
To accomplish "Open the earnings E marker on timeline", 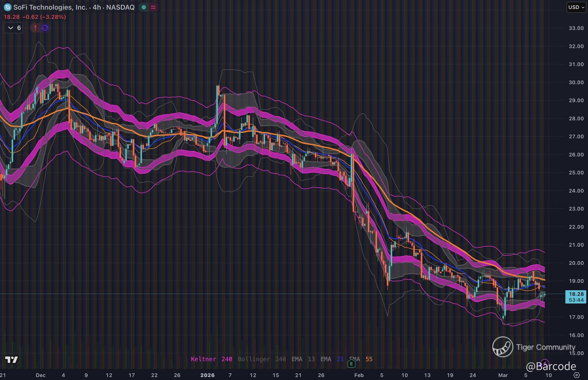I will click(x=351, y=364).
